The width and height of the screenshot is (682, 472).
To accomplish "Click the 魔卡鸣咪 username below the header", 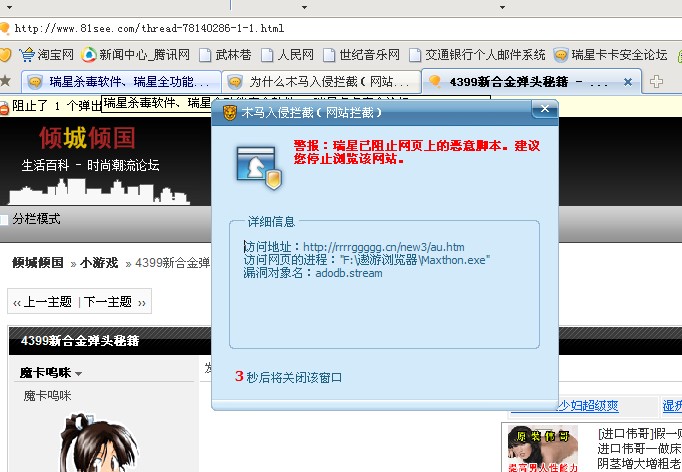I will pos(47,396).
